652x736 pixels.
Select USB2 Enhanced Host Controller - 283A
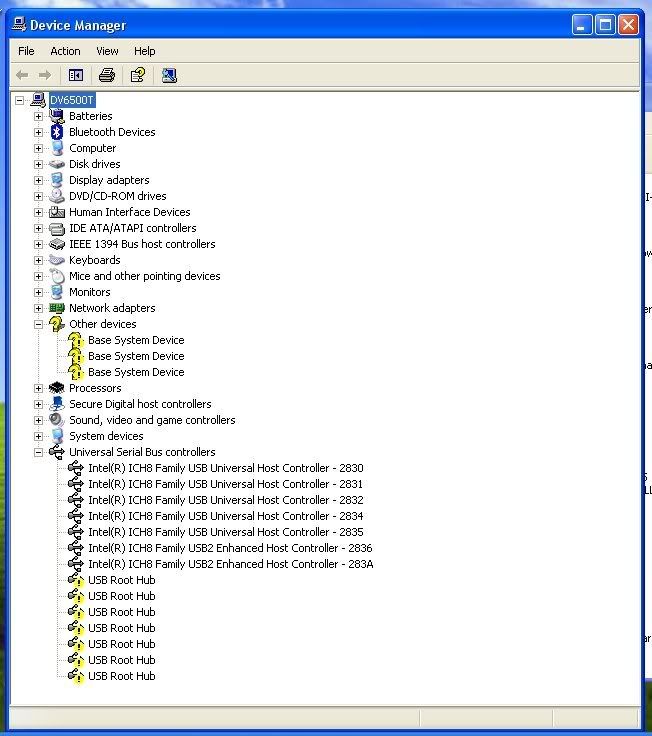231,564
